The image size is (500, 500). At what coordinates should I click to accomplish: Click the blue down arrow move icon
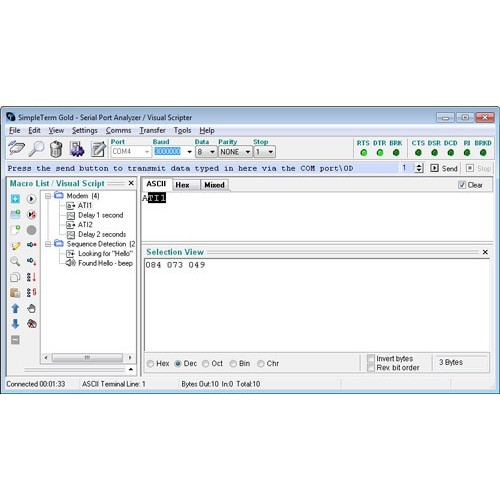pyautogui.click(x=15, y=324)
